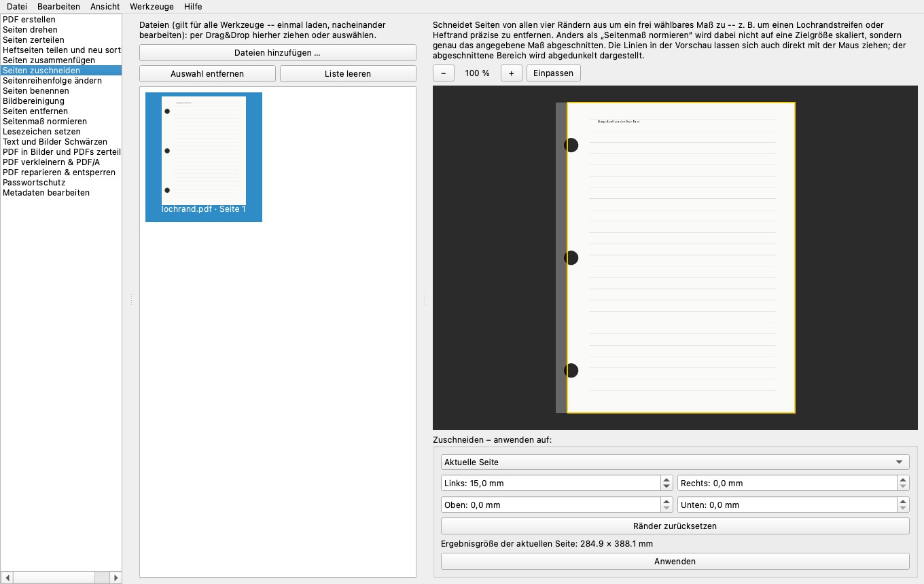The width and height of the screenshot is (924, 584).
Task: Apply the crop with 'Anwenden'
Action: (x=675, y=562)
